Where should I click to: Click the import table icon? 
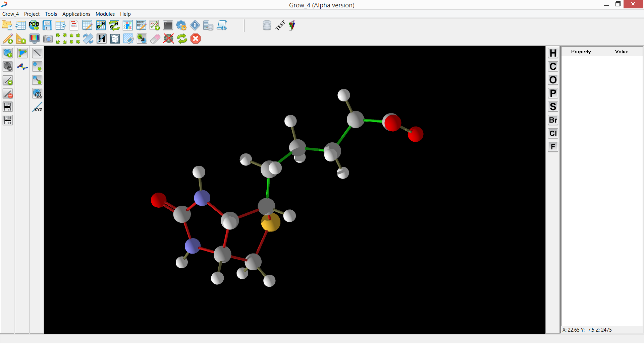[20, 25]
